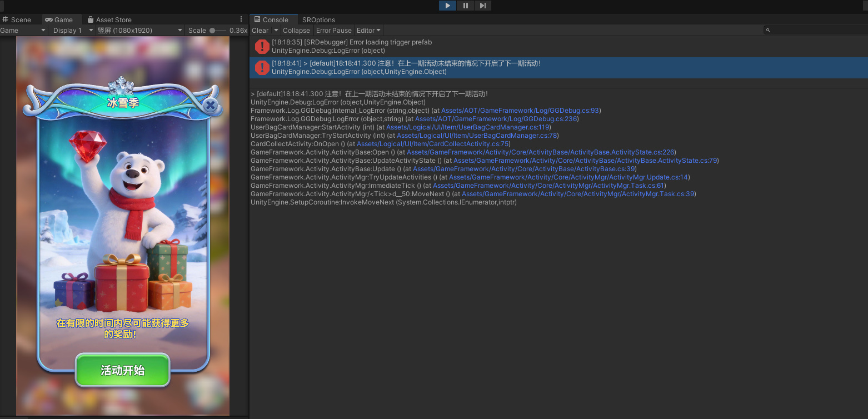The height and width of the screenshot is (419, 868).
Task: Close the 冰雪季 popup with X icon
Action: click(209, 105)
